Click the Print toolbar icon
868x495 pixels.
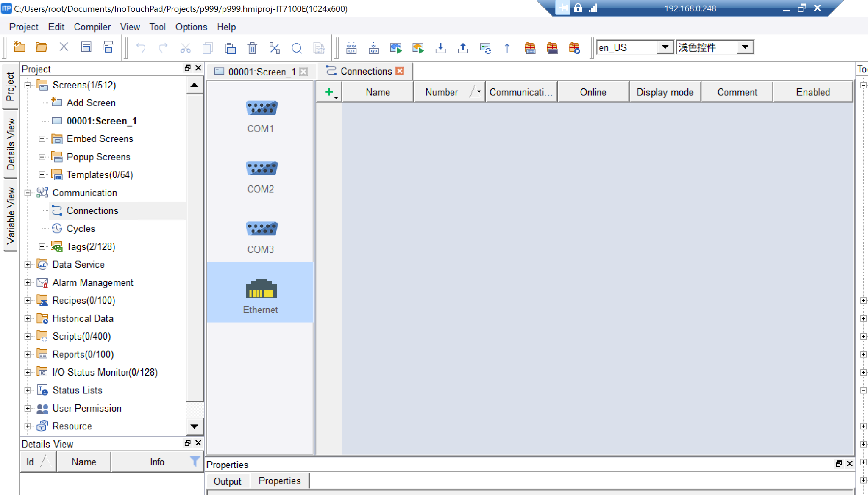click(x=108, y=47)
